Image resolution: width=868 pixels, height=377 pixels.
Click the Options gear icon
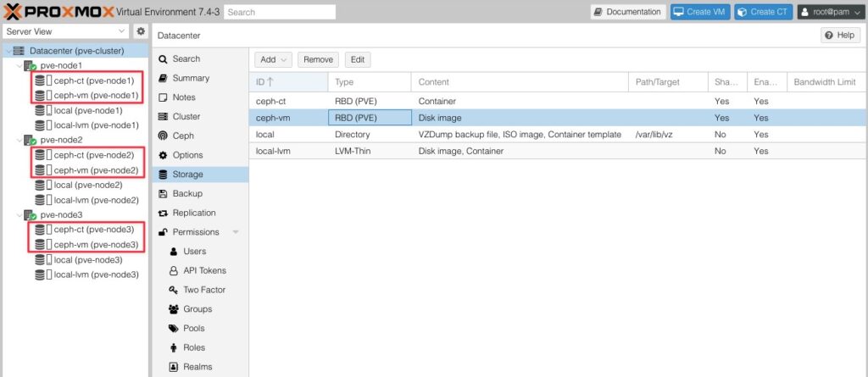coord(162,155)
